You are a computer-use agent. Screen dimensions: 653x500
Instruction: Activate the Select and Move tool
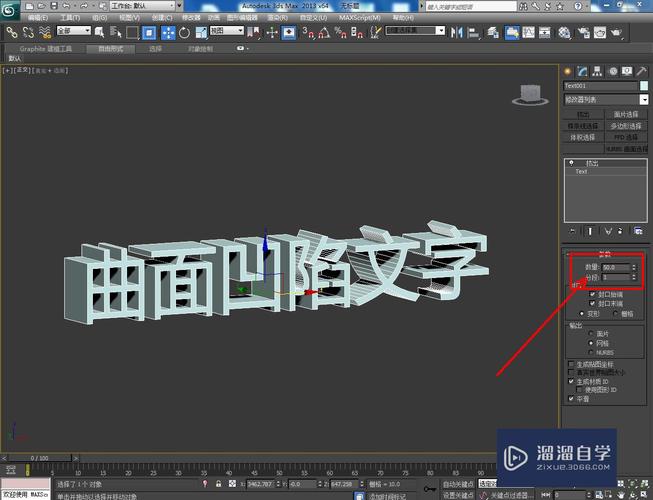coord(168,32)
